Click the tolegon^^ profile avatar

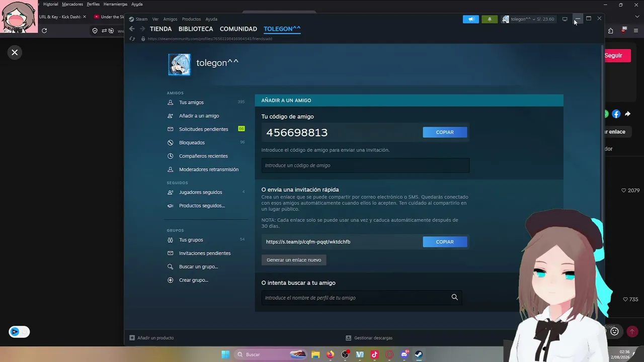coord(179,64)
